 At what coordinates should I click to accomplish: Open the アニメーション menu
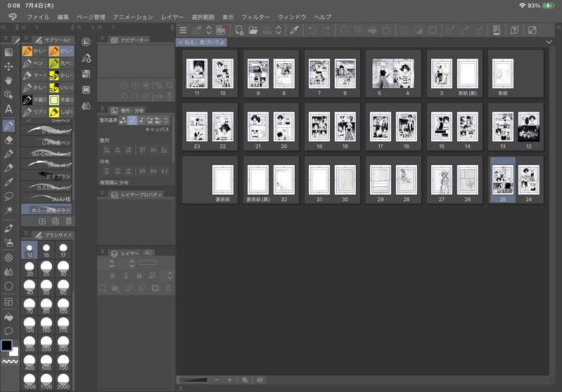[133, 17]
